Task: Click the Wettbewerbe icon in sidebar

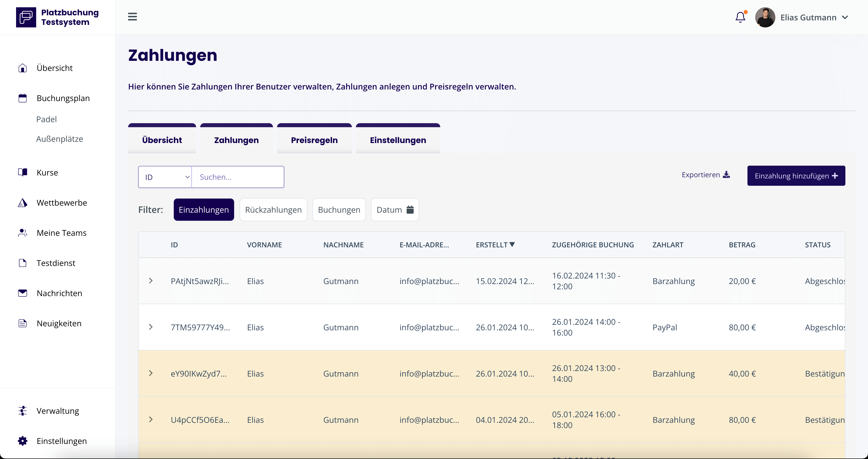Action: pyautogui.click(x=23, y=203)
